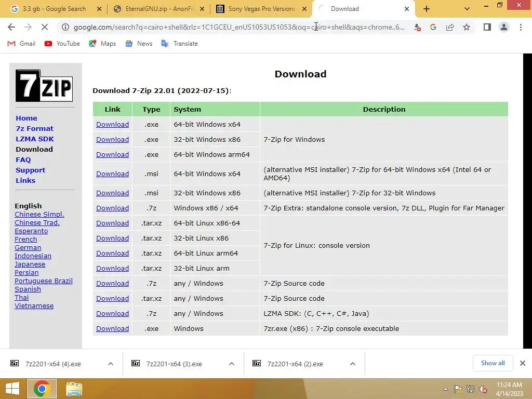The image size is (532, 399).
Task: Click muted volume icon in system tray
Action: click(x=483, y=389)
